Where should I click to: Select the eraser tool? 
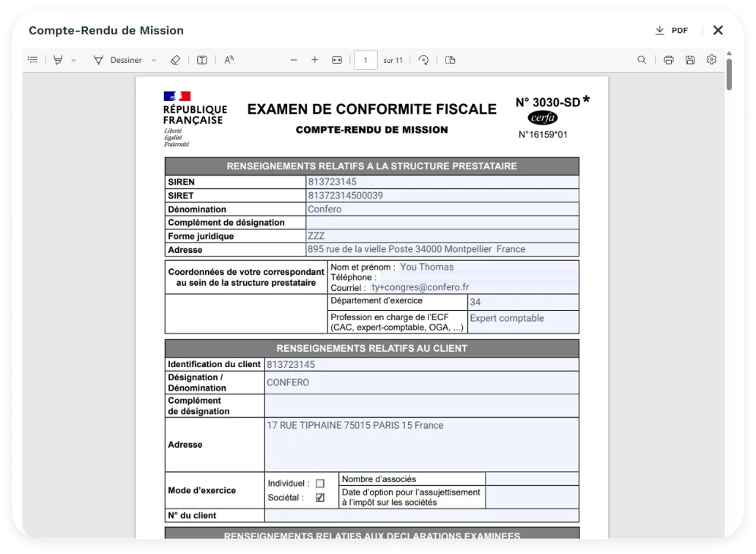point(176,60)
